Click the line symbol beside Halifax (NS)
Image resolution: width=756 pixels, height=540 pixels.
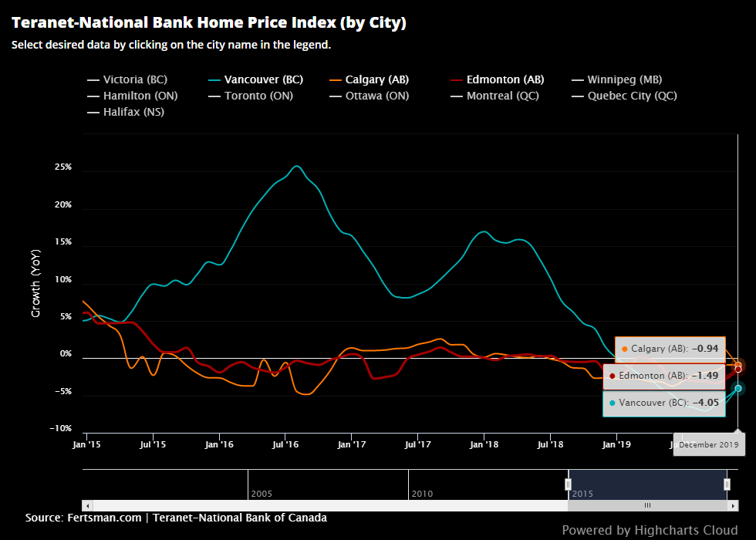coord(93,111)
